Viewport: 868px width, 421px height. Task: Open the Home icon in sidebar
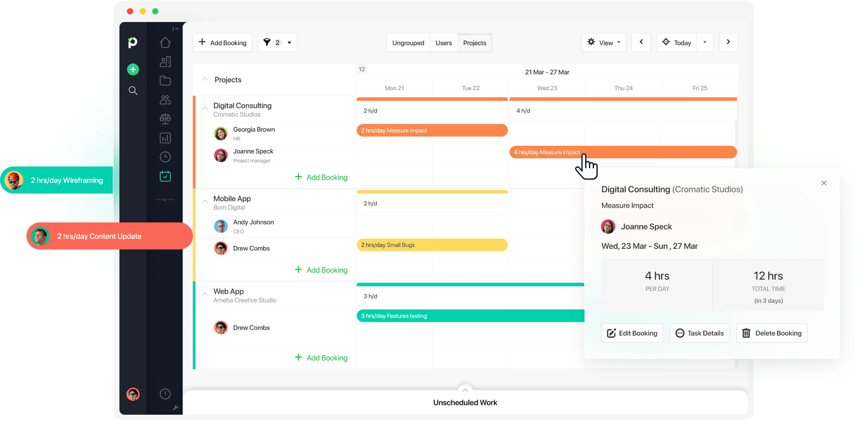pos(165,42)
